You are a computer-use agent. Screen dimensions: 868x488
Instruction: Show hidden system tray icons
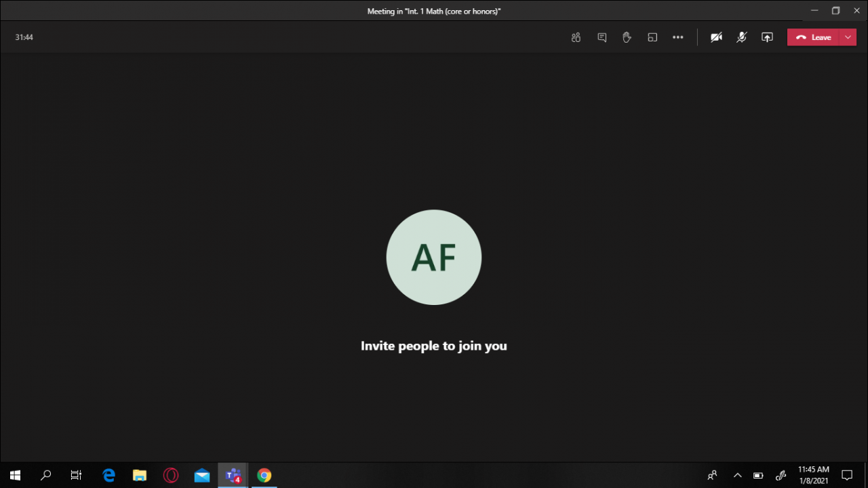737,475
